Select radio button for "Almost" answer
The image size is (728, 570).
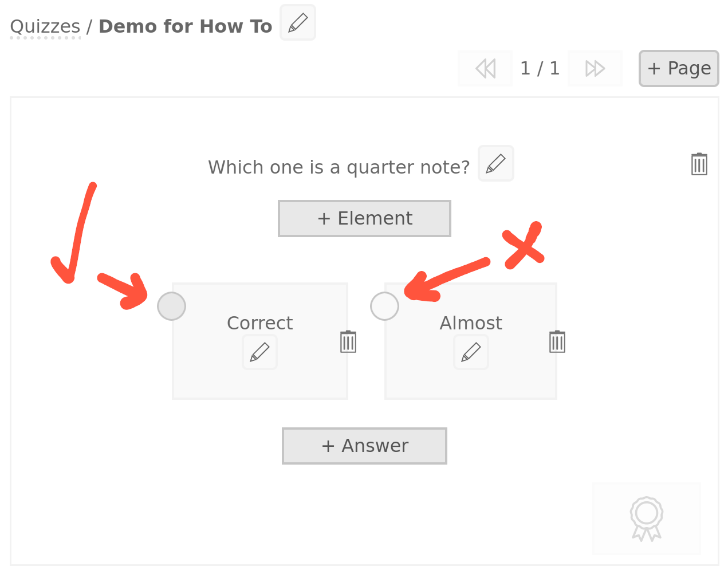coord(384,306)
